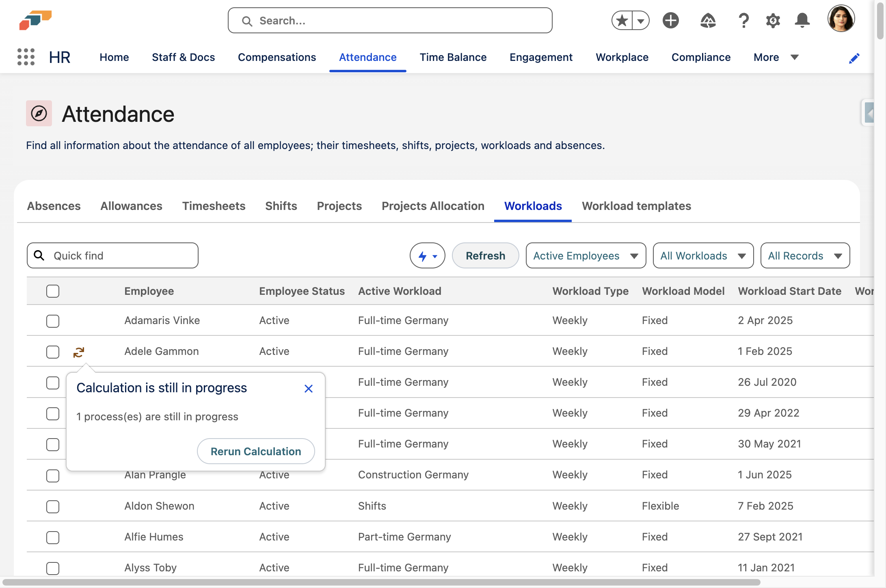Open the All Records dropdown
Viewport: 886px width, 588px height.
click(x=805, y=255)
